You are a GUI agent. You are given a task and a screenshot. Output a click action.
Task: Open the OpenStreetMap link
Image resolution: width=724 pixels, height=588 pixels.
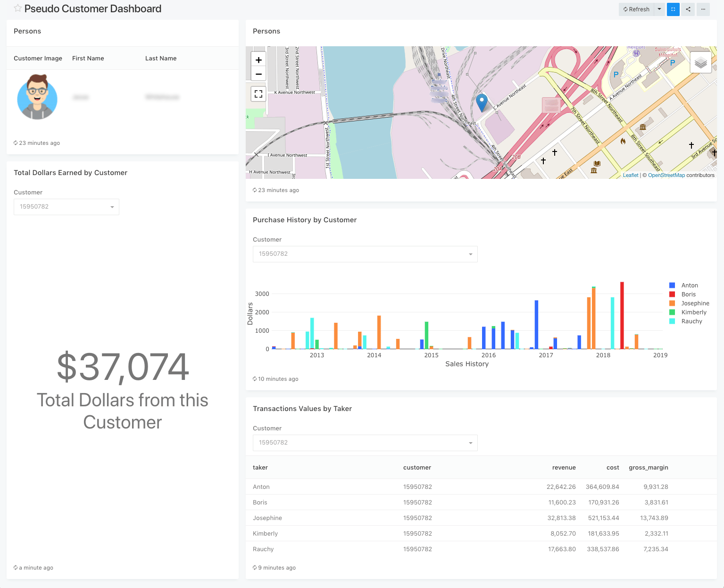[x=666, y=175]
